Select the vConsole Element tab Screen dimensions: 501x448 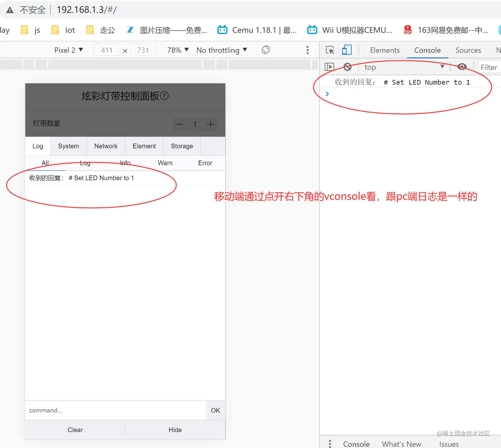144,146
